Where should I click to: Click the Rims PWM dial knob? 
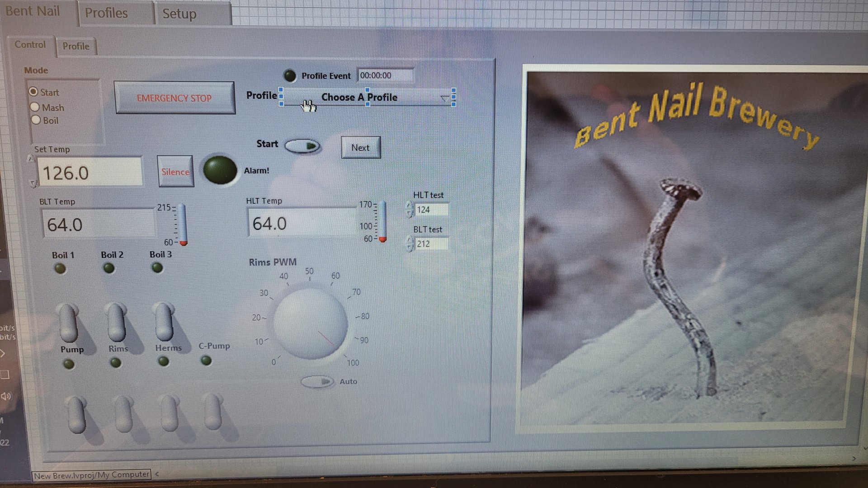311,324
